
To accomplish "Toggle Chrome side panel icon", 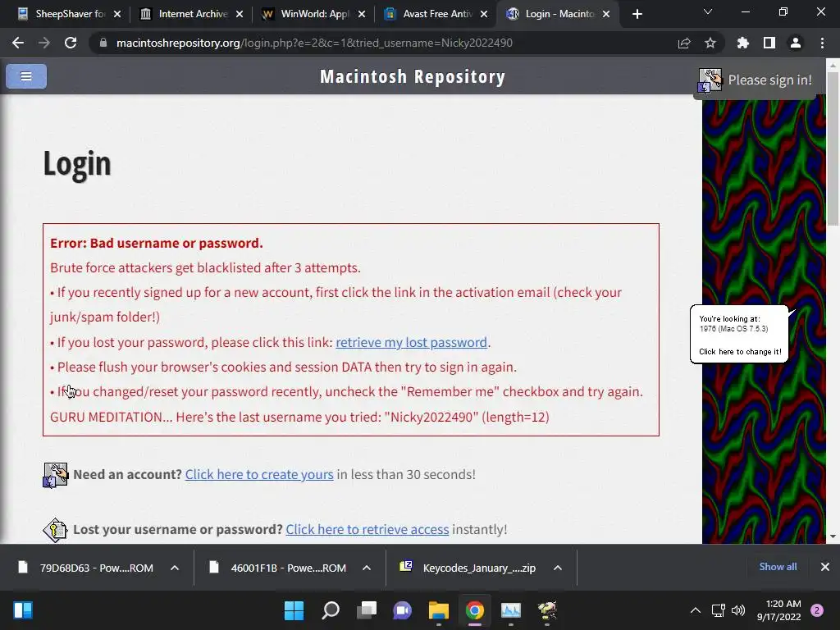I will tap(769, 43).
